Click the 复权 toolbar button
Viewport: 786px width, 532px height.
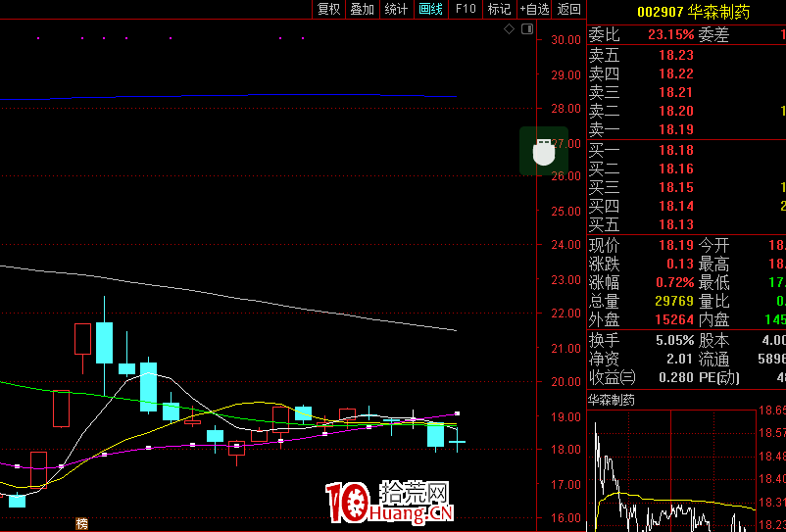pos(329,9)
